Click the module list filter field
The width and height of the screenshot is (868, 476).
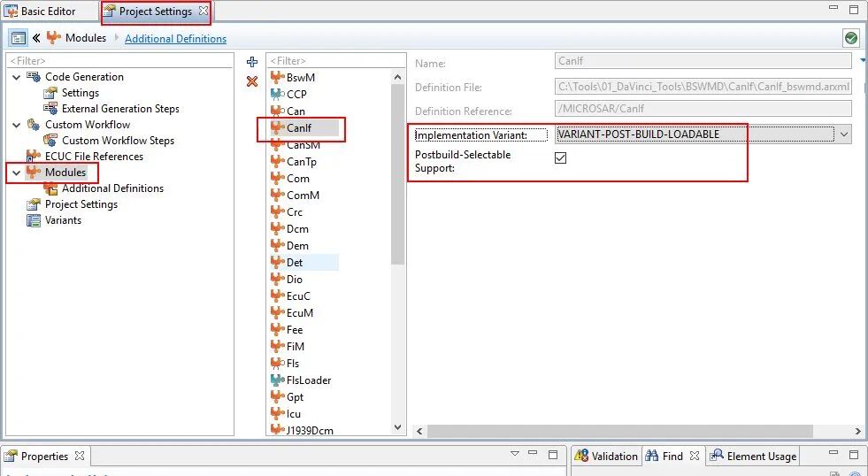[x=336, y=60]
